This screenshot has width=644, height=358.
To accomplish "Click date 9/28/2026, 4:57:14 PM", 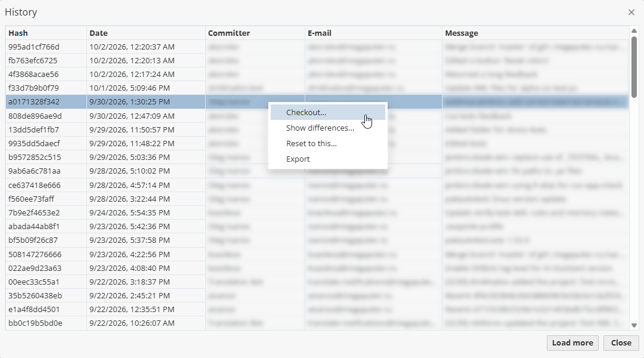I will pyautogui.click(x=129, y=185).
